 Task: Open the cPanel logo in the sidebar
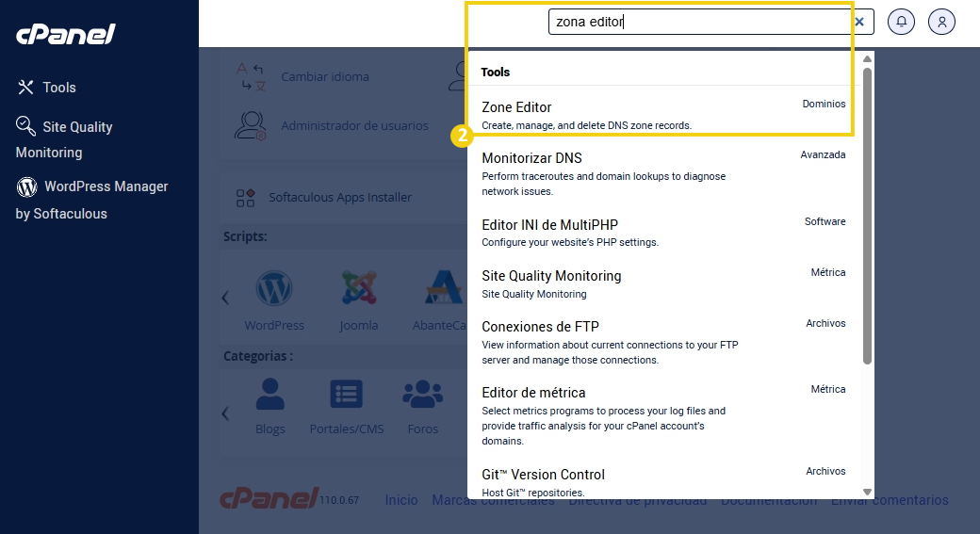click(x=66, y=34)
